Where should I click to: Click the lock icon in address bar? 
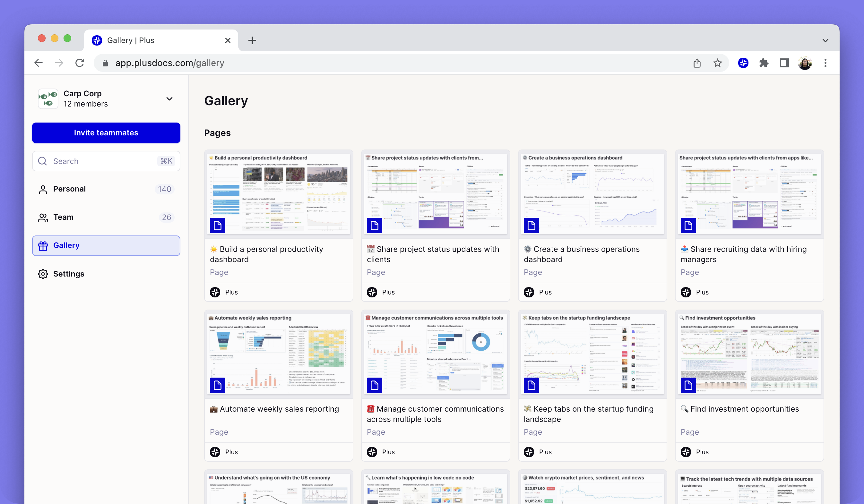click(x=105, y=63)
